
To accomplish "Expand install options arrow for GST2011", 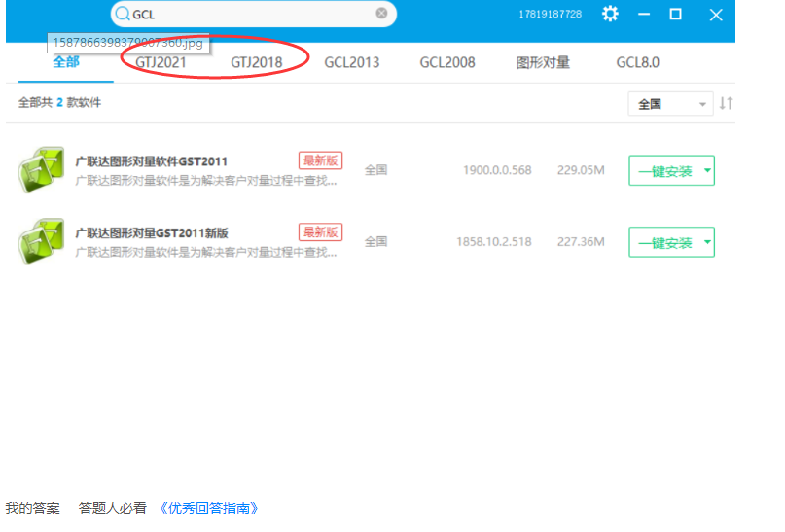I will (707, 170).
